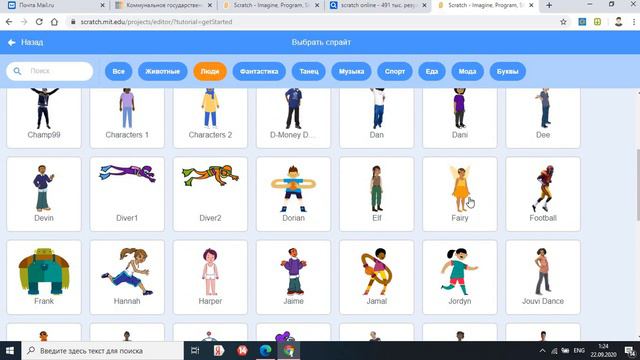Screen dimensions: 640x360
Task: Open the notification center icon
Action: [x=629, y=351]
